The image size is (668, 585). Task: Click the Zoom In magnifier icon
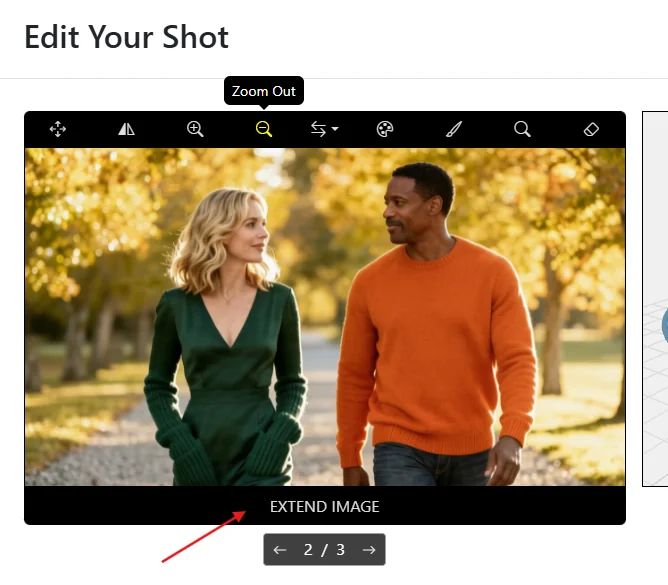pos(195,129)
